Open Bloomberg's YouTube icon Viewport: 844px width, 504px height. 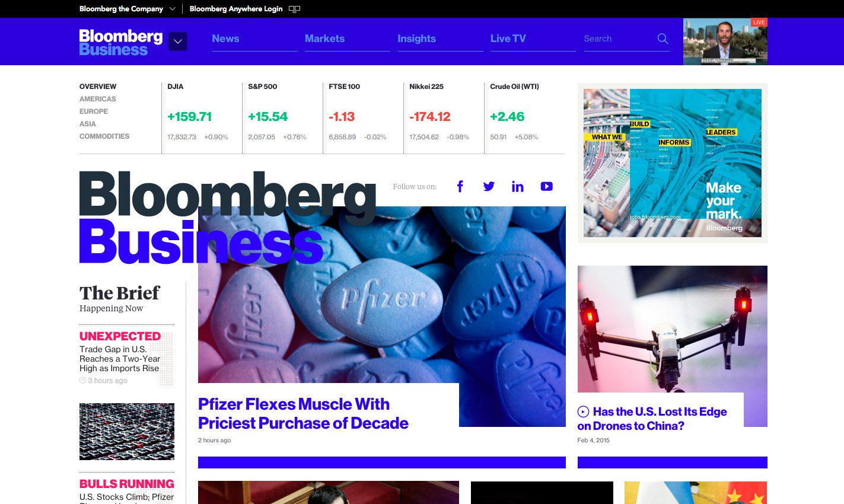(x=547, y=186)
